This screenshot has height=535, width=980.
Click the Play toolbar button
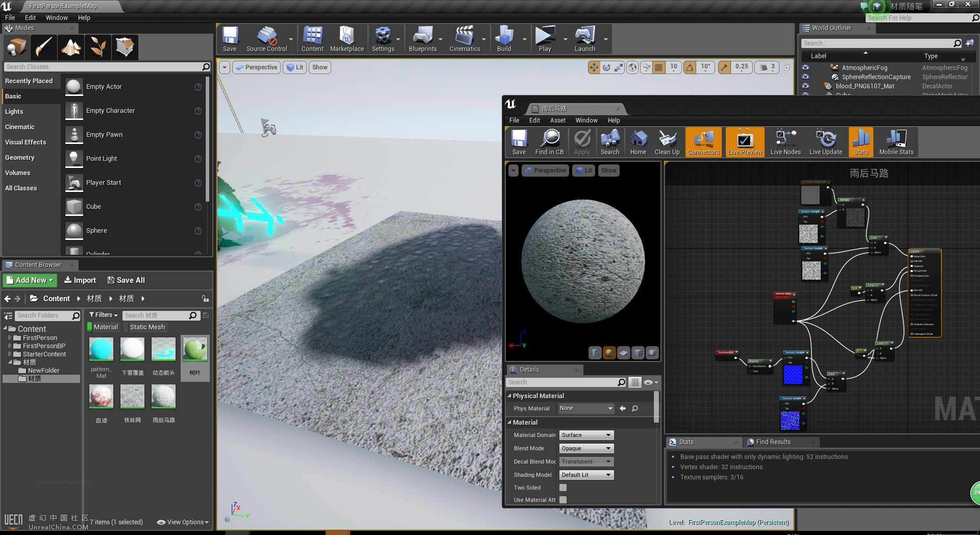545,39
